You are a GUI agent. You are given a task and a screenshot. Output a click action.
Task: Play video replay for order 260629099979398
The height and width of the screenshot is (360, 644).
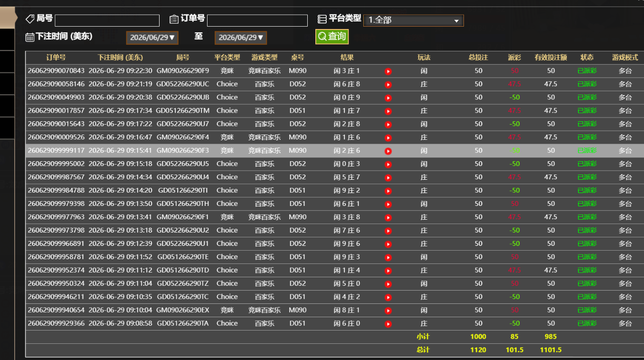pos(388,204)
